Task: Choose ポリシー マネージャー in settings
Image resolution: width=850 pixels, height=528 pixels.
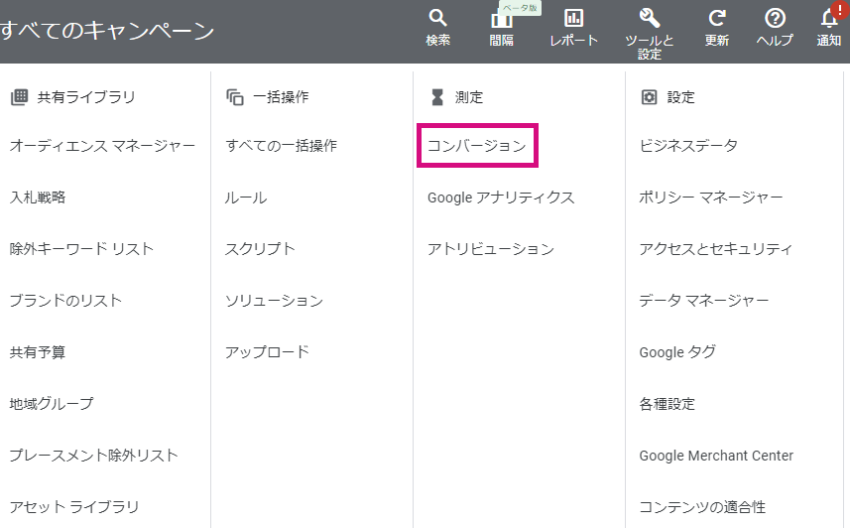Action: 711,197
